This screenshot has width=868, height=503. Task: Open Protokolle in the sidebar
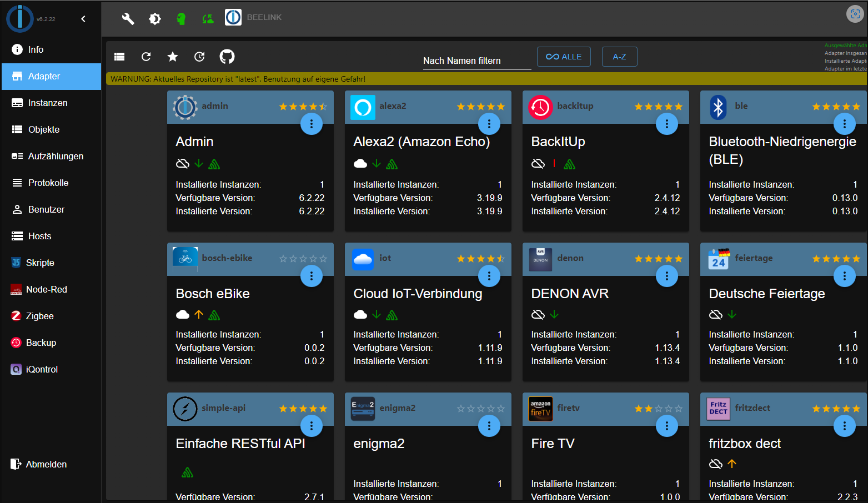pyautogui.click(x=51, y=183)
